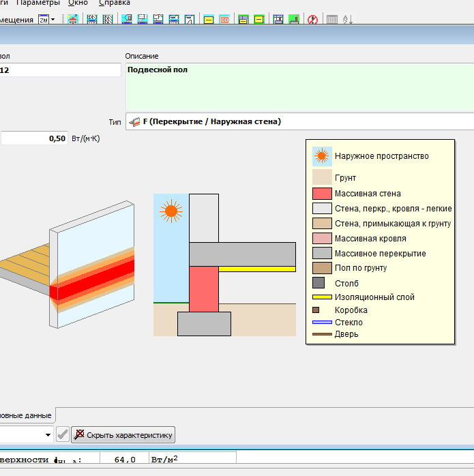Image resolution: width=474 pixels, height=476 pixels.
Task: Click legend text Столб
Action: (346, 283)
